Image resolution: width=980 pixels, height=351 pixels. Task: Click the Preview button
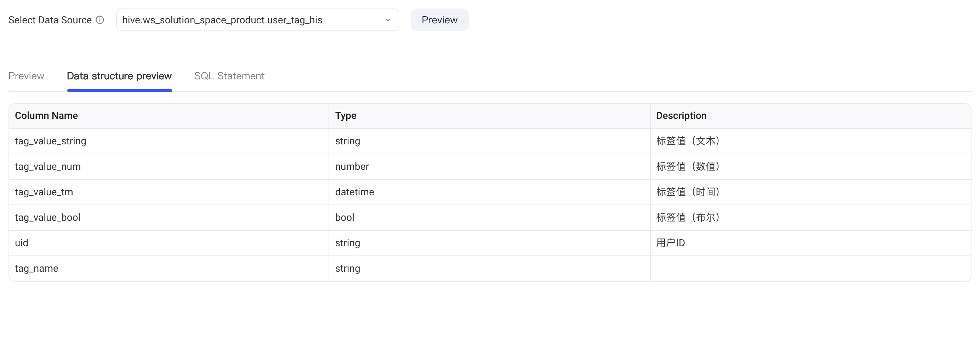pyautogui.click(x=439, y=20)
